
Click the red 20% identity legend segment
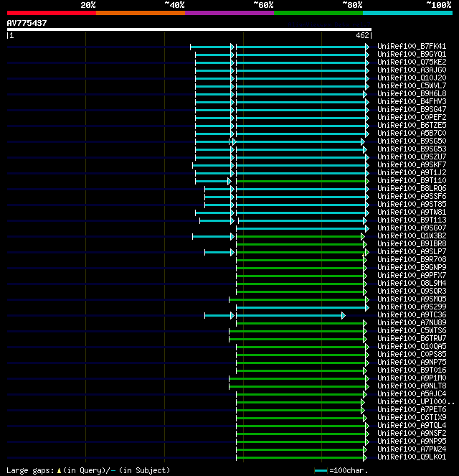[52, 13]
